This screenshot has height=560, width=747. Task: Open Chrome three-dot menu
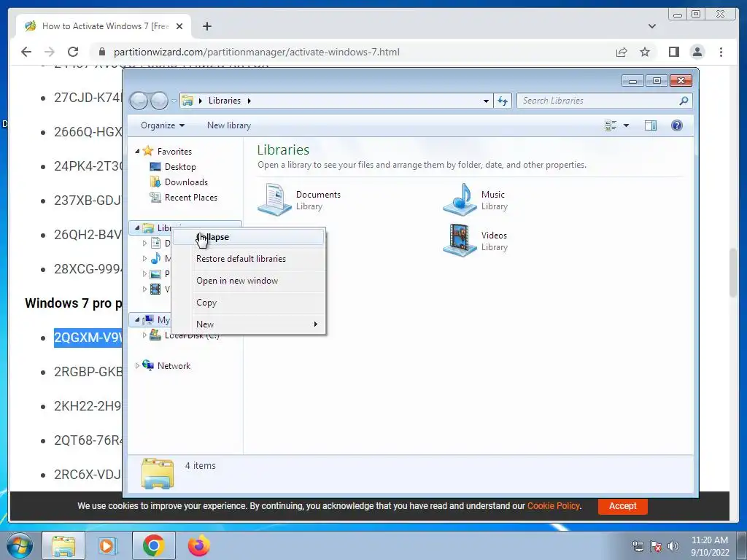(721, 52)
